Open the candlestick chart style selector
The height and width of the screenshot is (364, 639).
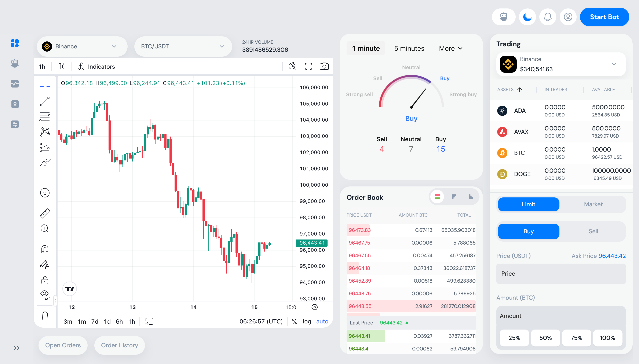(62, 67)
